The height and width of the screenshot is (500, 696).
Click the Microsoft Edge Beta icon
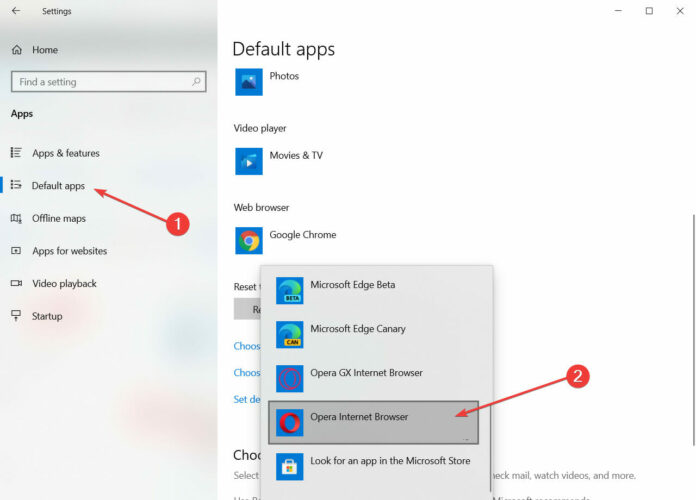tap(289, 290)
